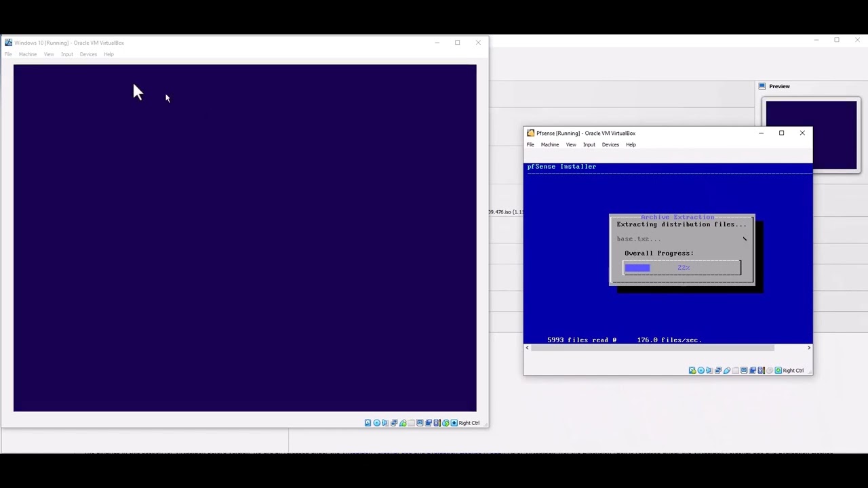
Task: Click Pfsense horizontal scrollbar left arrow
Action: coord(528,348)
